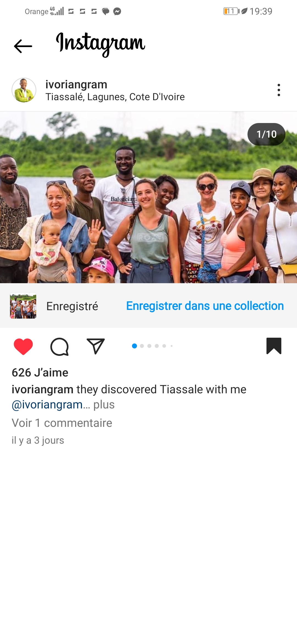This screenshot has height=644, width=297.
Task: View "Voir 1 commentaire"
Action: tap(62, 423)
